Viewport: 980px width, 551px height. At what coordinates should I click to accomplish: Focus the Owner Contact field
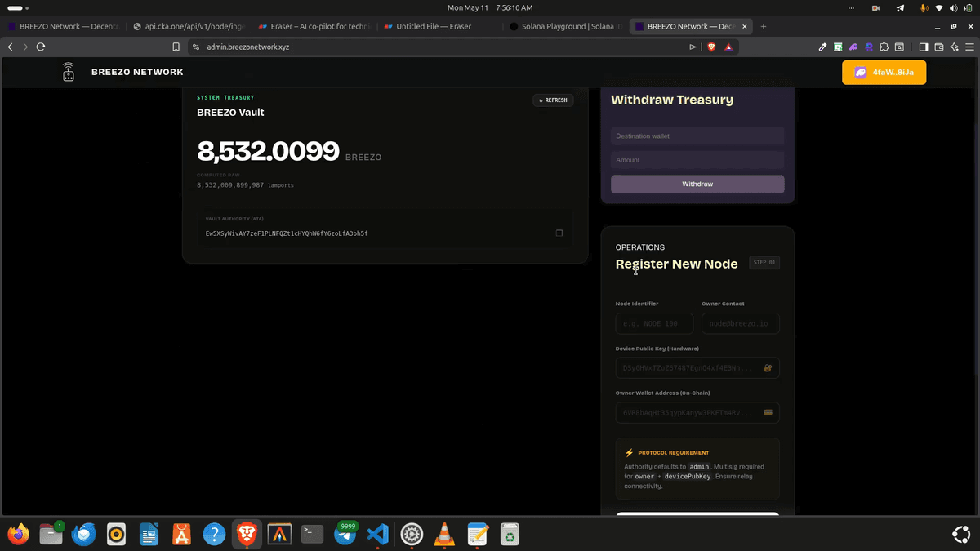[x=741, y=323]
